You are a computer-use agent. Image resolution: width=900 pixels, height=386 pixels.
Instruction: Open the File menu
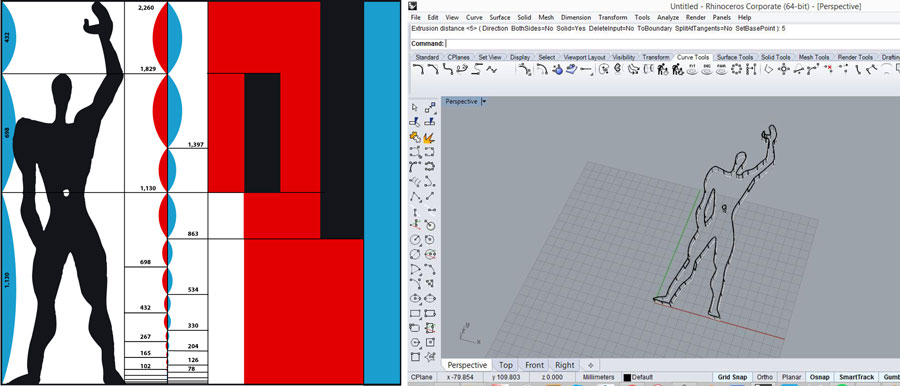(416, 18)
